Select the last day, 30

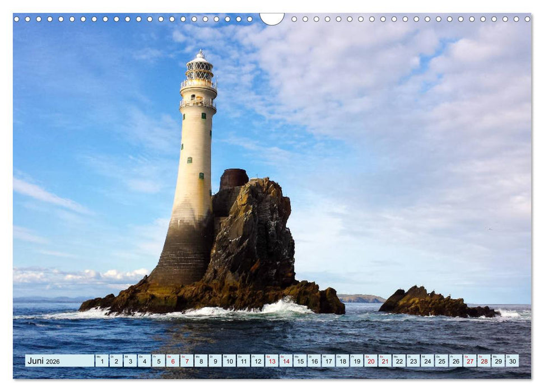(x=512, y=361)
